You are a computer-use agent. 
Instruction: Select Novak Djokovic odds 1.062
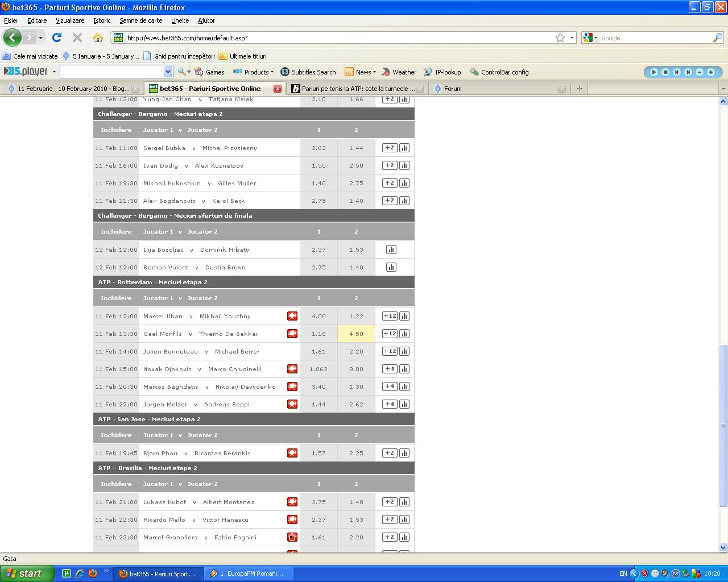click(x=318, y=369)
